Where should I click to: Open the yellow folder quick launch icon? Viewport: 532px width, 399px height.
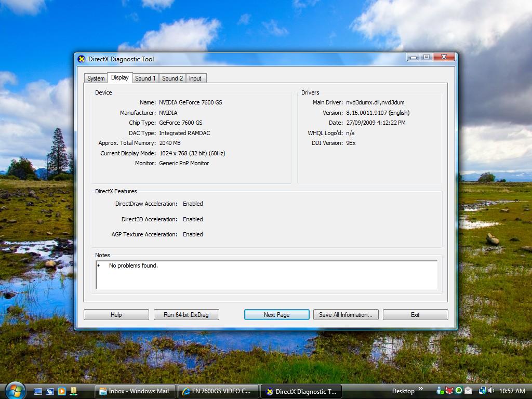pyautogui.click(x=73, y=391)
